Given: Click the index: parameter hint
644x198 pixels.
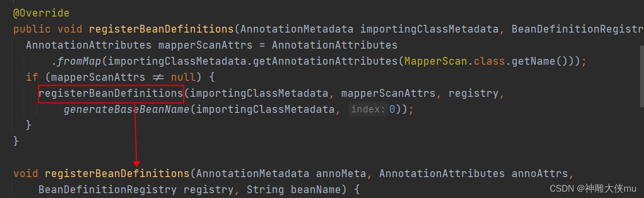Looking at the screenshot, I should coord(368,109).
